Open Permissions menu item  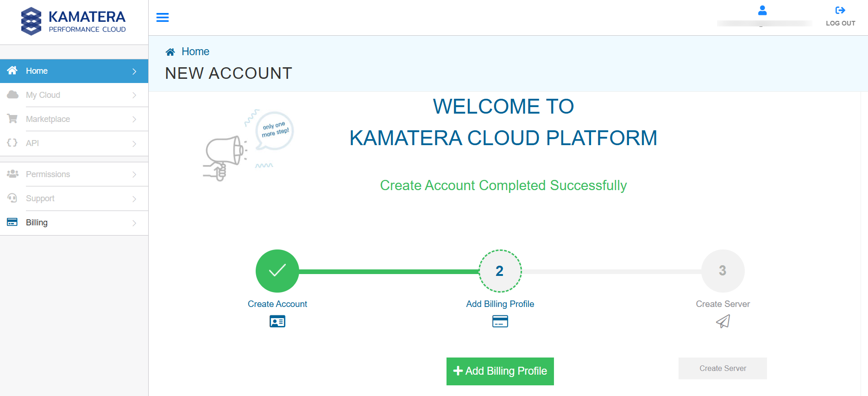click(74, 174)
